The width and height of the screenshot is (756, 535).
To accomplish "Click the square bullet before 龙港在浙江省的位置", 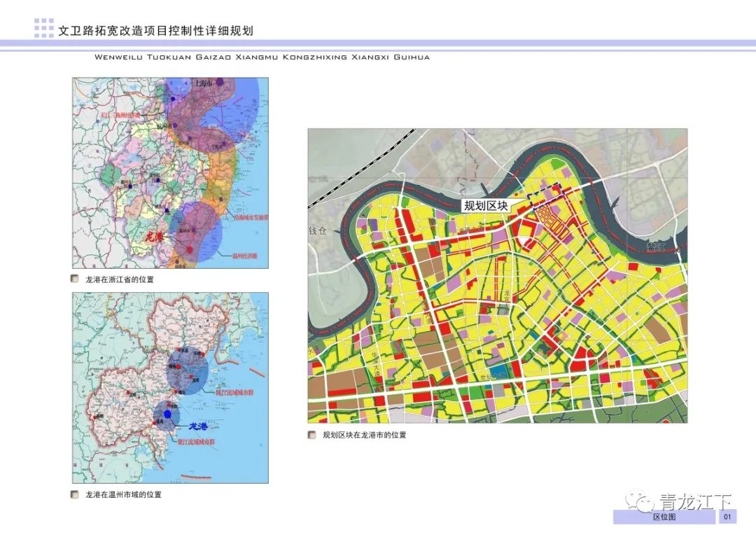I will coord(75,279).
